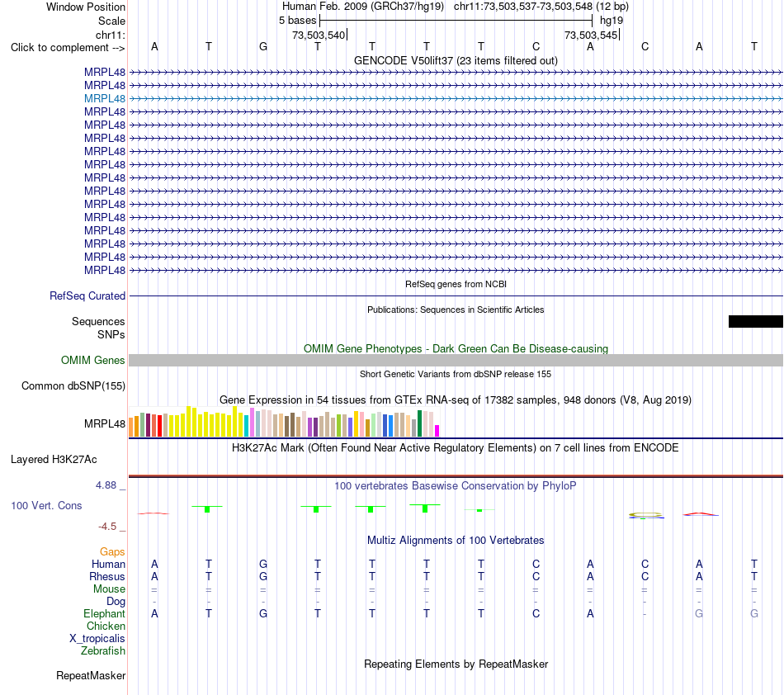Click the 5 bases scale text
The width and height of the screenshot is (784, 695).
[x=297, y=21]
